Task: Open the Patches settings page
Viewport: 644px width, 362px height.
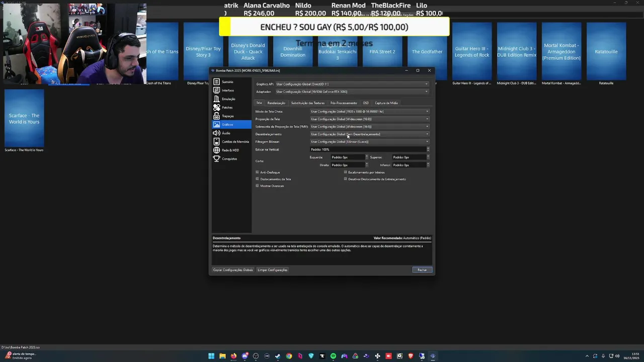Action: click(231, 108)
